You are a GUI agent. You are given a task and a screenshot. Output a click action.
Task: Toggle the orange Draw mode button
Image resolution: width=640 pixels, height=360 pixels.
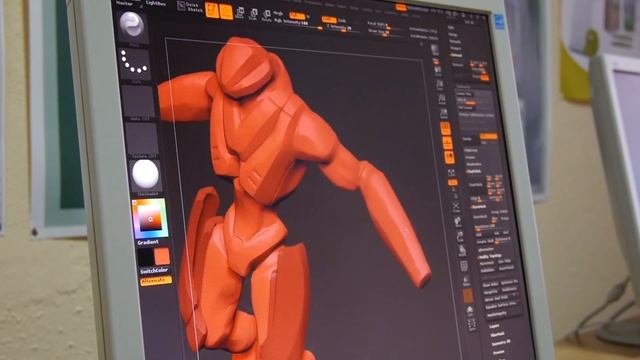226,12
